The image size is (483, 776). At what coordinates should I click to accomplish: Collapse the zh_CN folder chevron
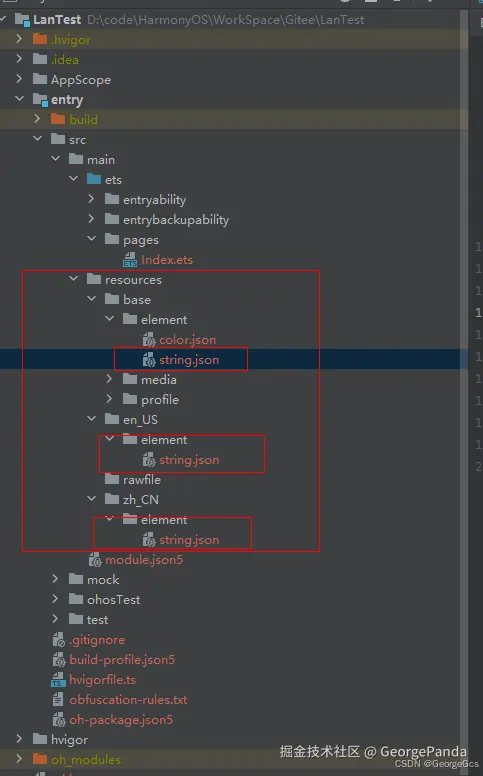coord(92,498)
